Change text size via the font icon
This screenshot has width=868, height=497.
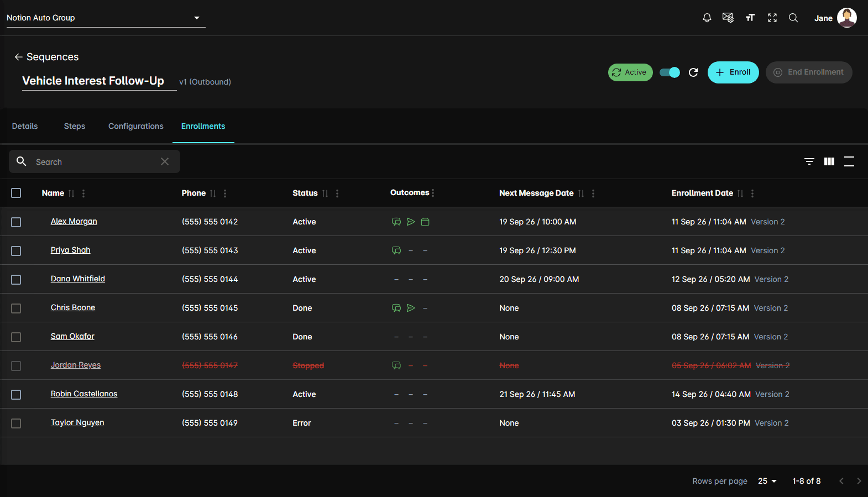750,18
